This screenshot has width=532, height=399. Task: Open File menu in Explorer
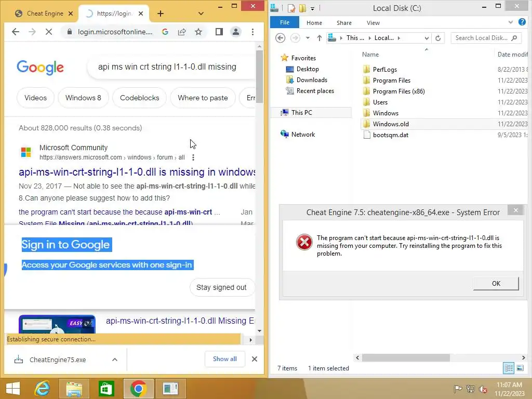[285, 22]
